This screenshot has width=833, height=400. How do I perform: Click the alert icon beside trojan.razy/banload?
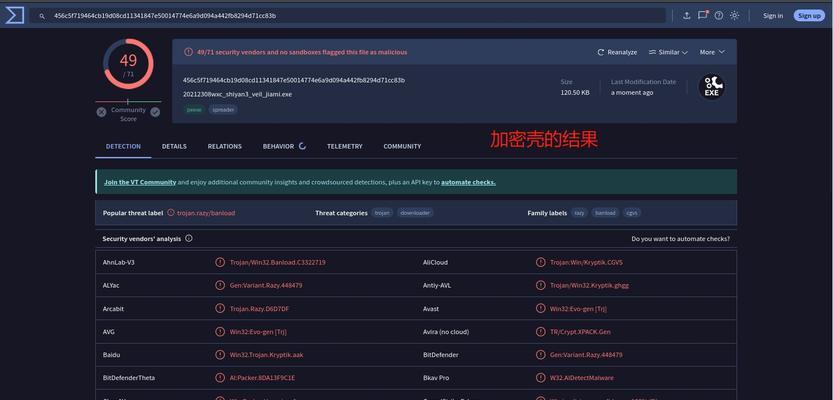click(x=171, y=212)
